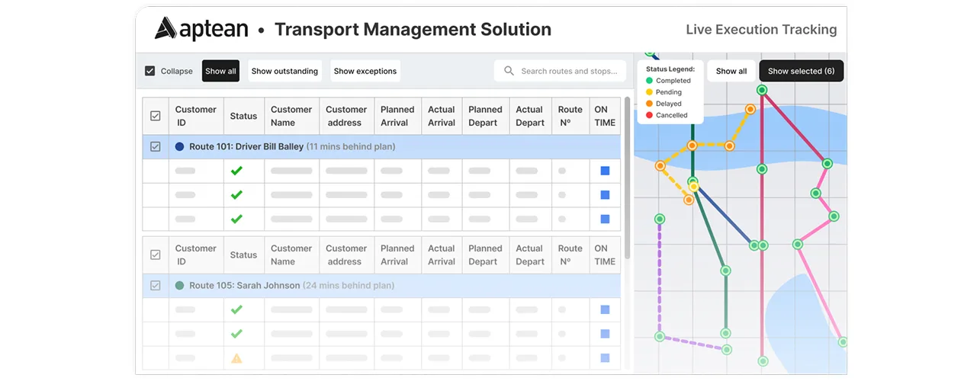Screen dimensions: 980x381
Task: Click the Status header above Route 105
Action: tap(243, 255)
